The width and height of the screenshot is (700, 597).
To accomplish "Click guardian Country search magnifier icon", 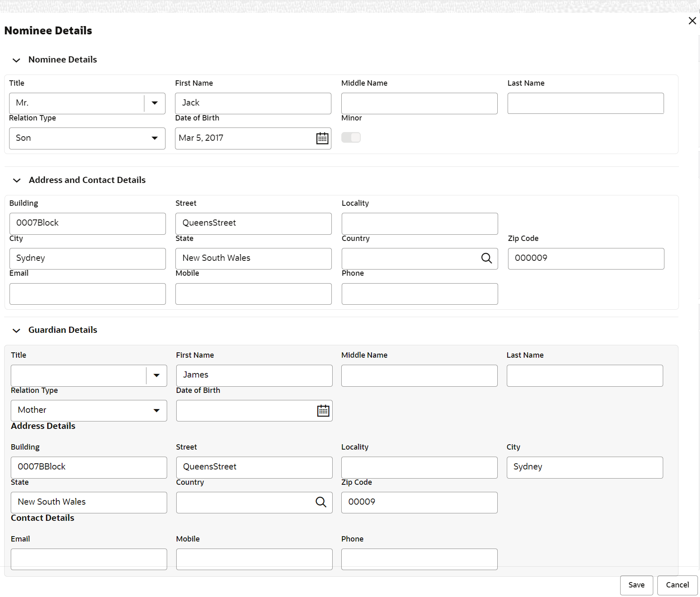I will point(321,502).
